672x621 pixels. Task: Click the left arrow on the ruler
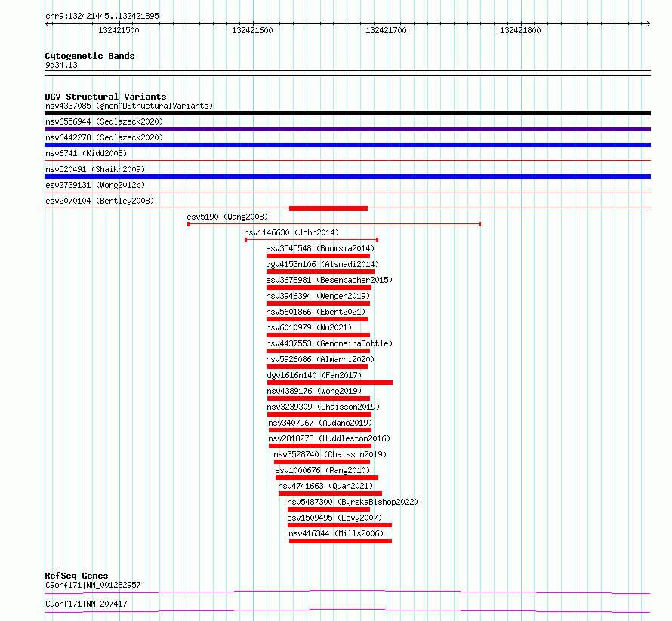pos(48,23)
